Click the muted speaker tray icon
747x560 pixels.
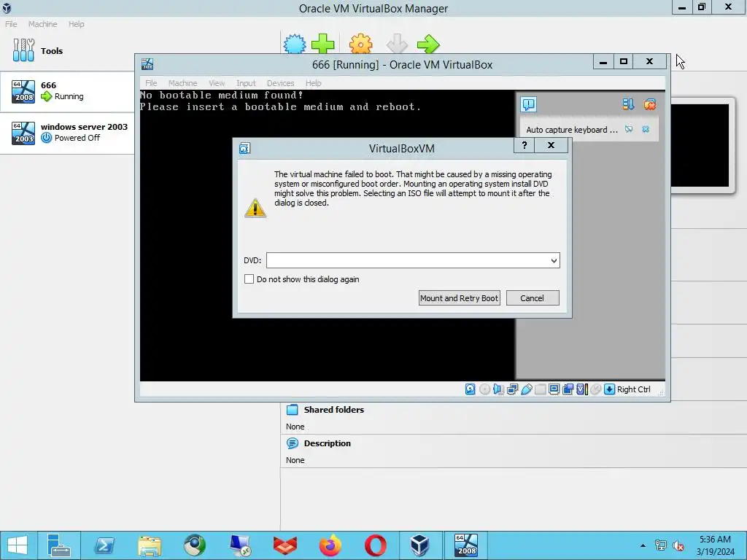[678, 545]
